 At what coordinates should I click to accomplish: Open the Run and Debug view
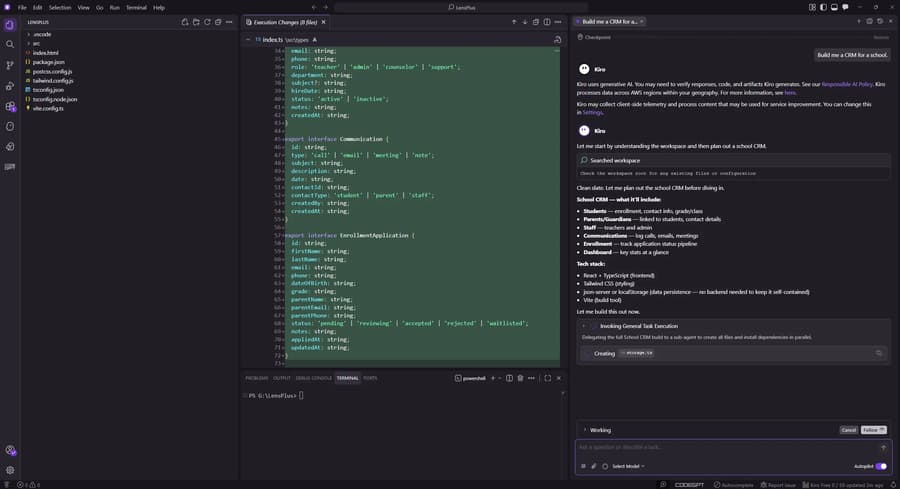pos(10,86)
